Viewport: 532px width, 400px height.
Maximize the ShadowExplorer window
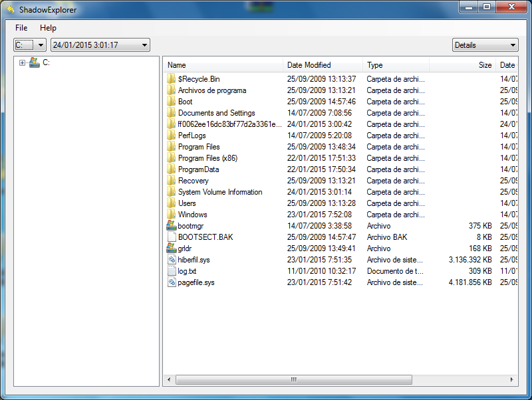[x=487, y=7]
